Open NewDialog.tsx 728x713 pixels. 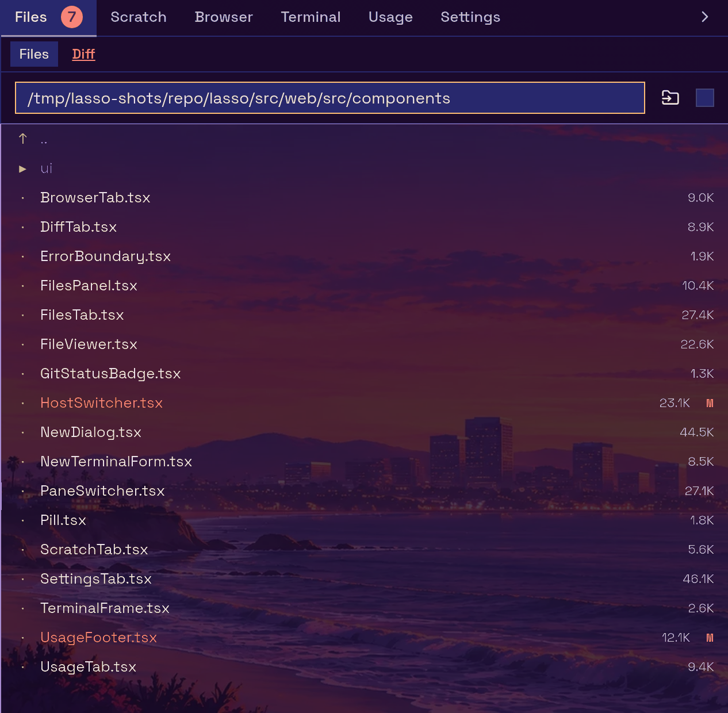pos(364,432)
